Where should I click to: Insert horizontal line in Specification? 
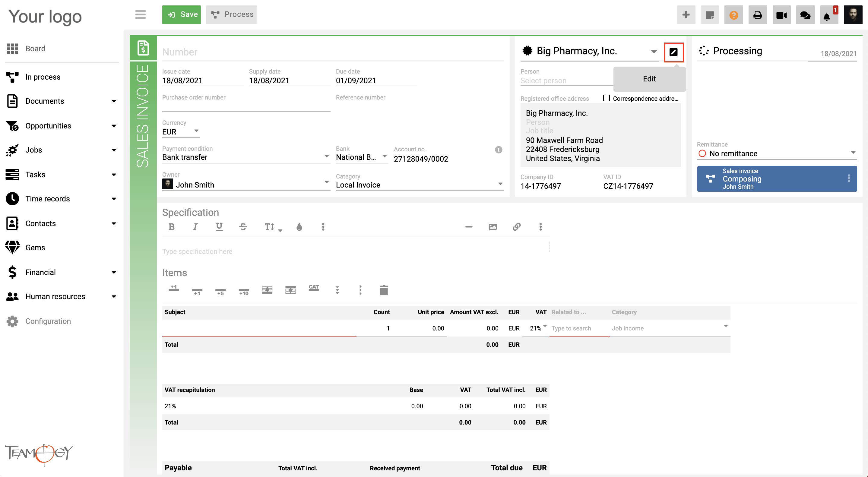469,227
